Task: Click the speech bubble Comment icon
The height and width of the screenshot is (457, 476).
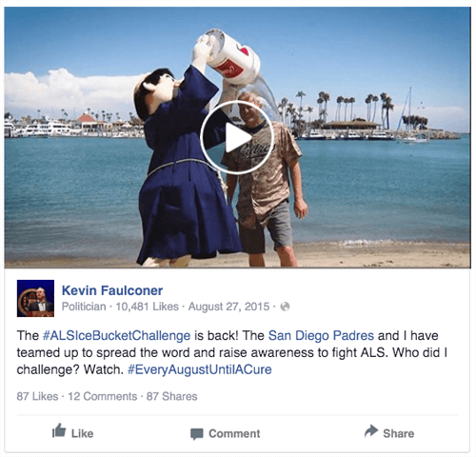Action: pos(197,434)
